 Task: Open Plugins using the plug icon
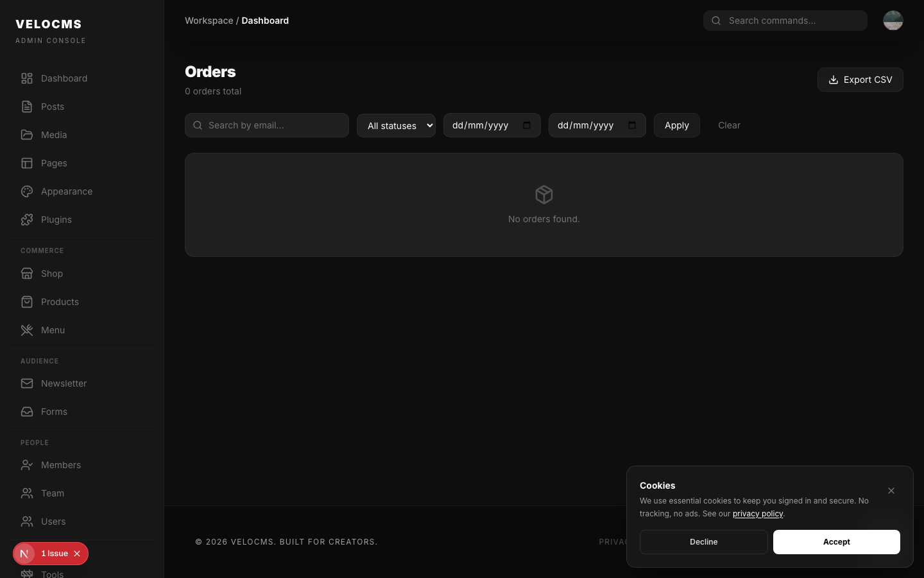click(x=26, y=220)
